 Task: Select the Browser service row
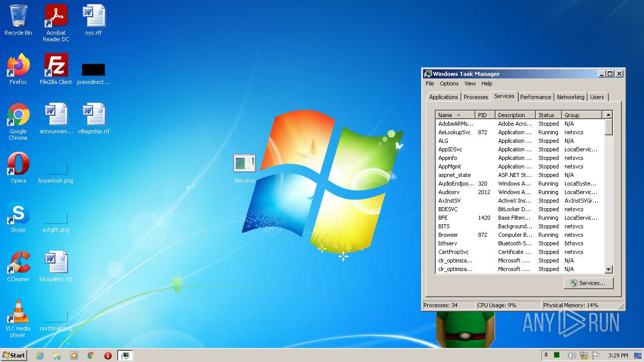[520, 235]
